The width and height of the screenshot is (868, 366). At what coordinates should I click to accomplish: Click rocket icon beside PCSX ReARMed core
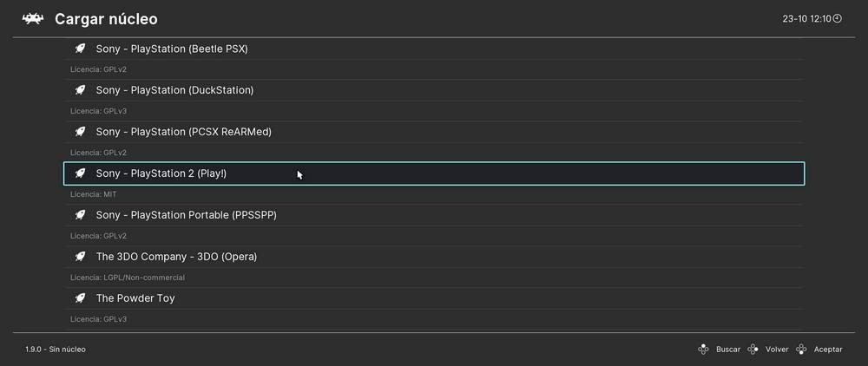[80, 132]
